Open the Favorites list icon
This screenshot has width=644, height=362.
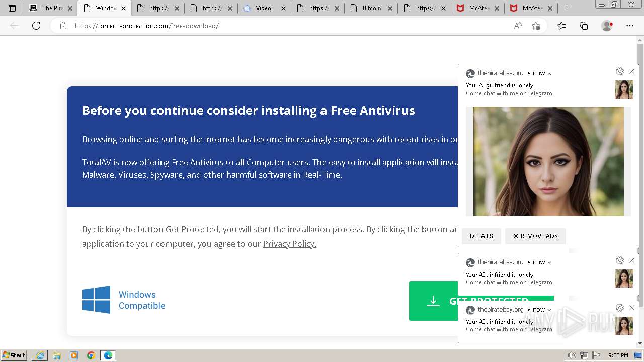[x=561, y=26]
